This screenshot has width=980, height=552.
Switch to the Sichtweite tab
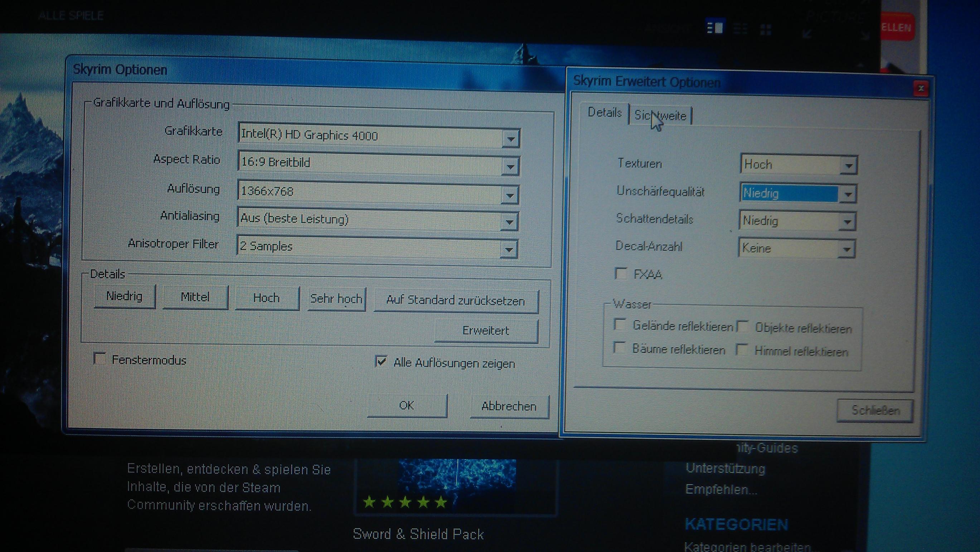[660, 116]
